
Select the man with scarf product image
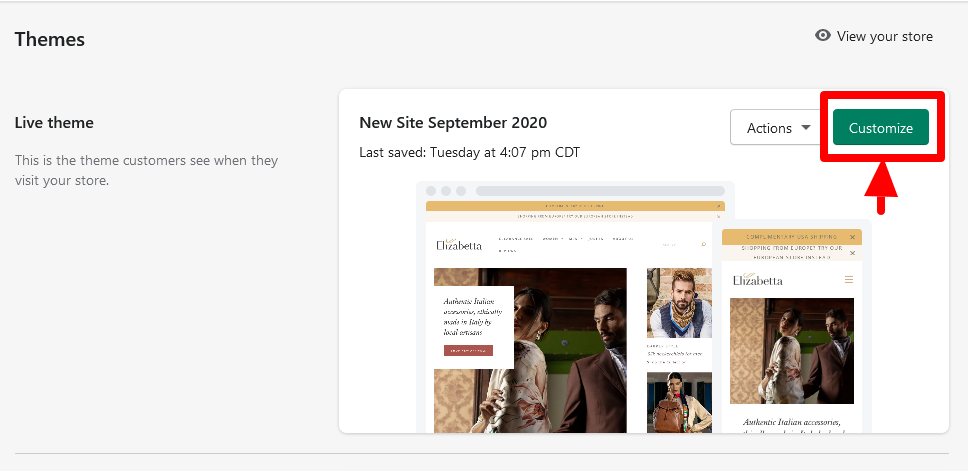point(679,302)
